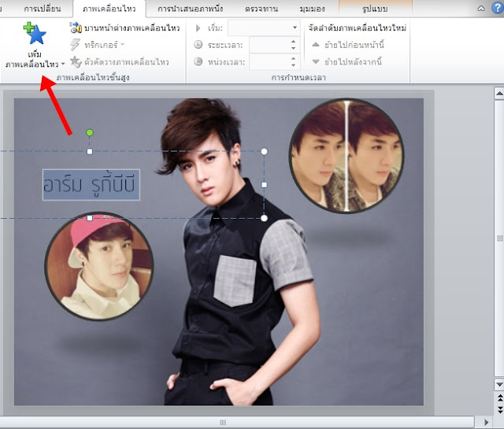Click the horizontal scrollbar right arrow
The image size is (504, 429).
click(487, 422)
